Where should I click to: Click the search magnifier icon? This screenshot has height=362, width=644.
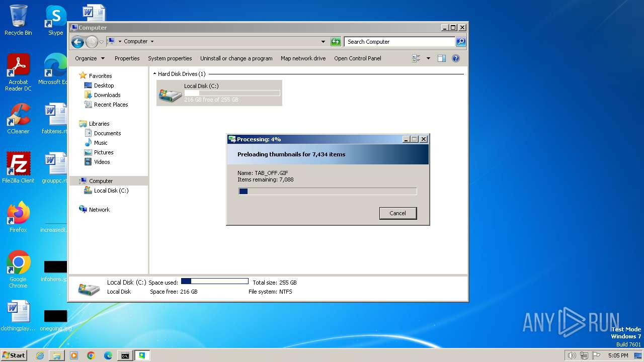tap(461, 42)
